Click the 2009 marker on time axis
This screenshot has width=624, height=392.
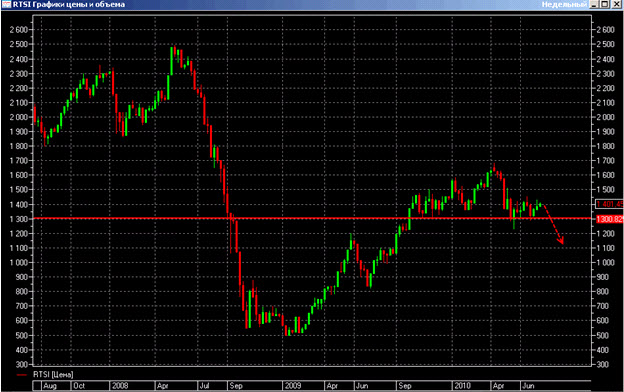(x=292, y=386)
